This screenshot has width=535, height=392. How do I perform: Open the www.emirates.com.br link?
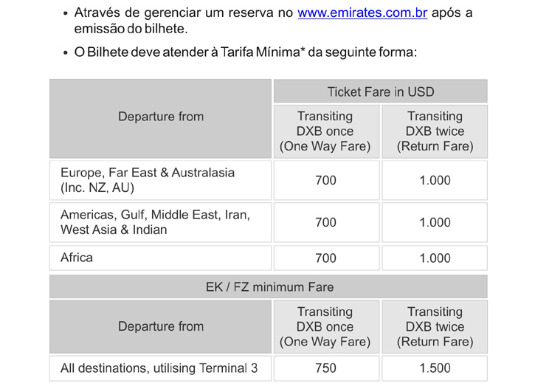[362, 13]
